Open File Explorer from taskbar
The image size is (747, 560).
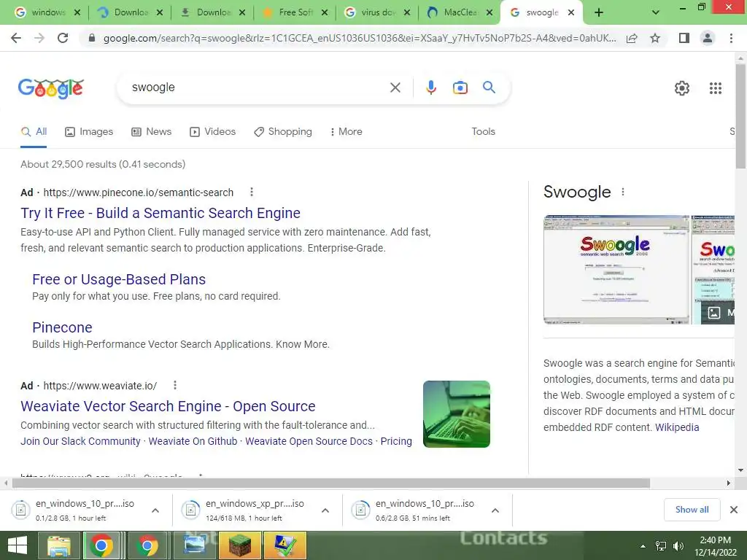58,545
